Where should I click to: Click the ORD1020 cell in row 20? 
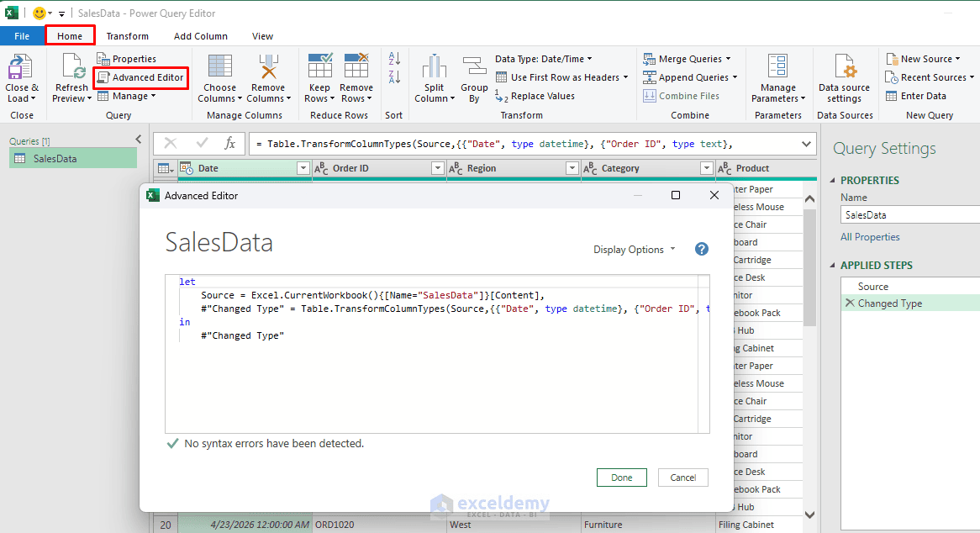point(379,525)
